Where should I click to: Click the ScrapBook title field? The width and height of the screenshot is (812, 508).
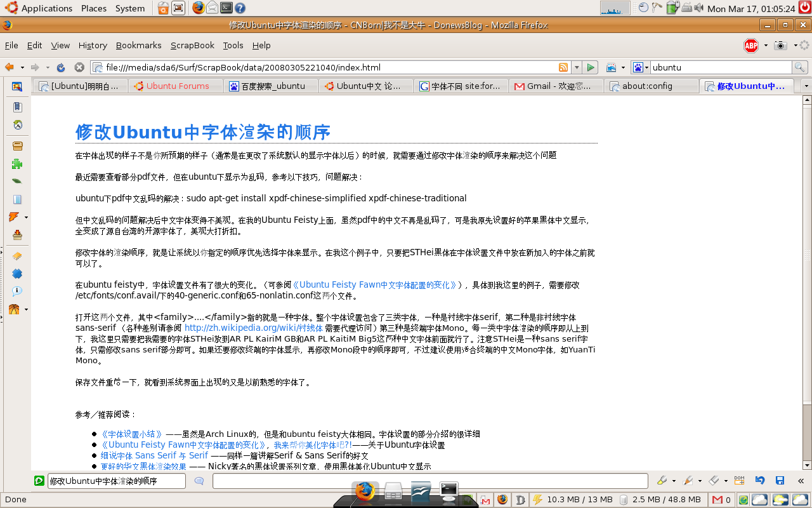pyautogui.click(x=117, y=481)
